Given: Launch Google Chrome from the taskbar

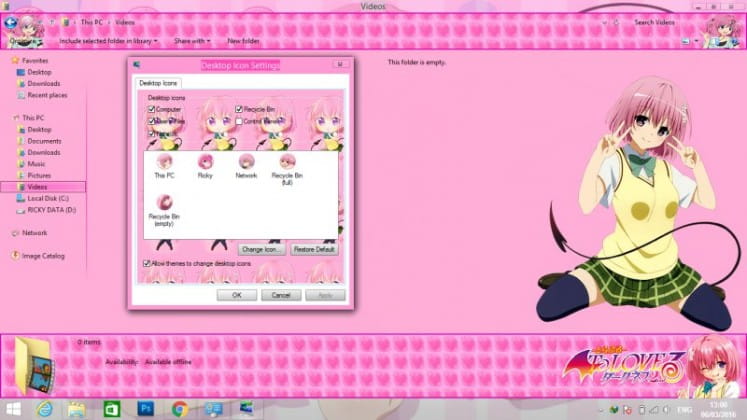Looking at the screenshot, I should tap(180, 409).
